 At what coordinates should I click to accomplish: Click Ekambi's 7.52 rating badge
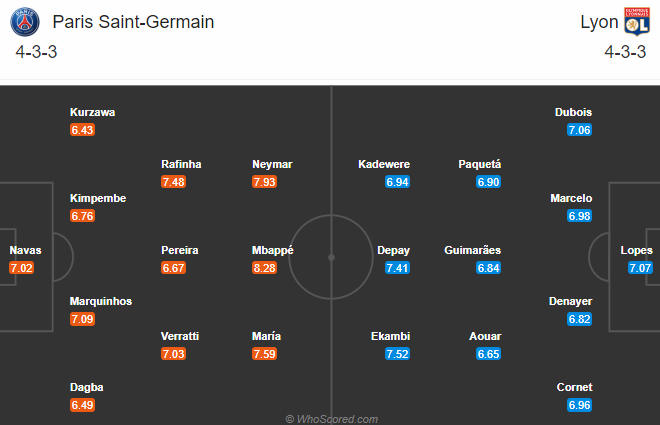[398, 354]
